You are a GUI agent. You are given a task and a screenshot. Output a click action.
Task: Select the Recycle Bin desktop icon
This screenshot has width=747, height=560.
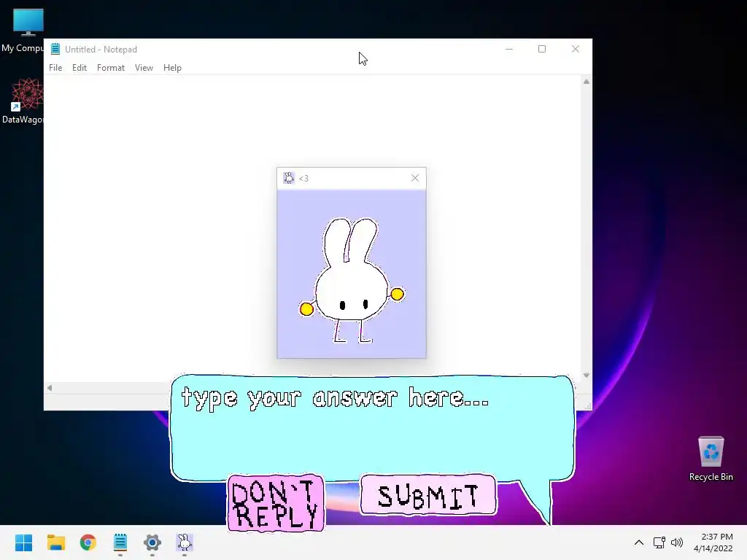point(711,459)
